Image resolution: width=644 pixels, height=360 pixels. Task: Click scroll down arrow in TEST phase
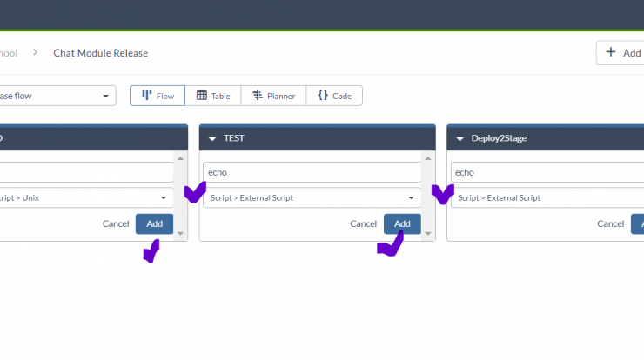coord(428,234)
